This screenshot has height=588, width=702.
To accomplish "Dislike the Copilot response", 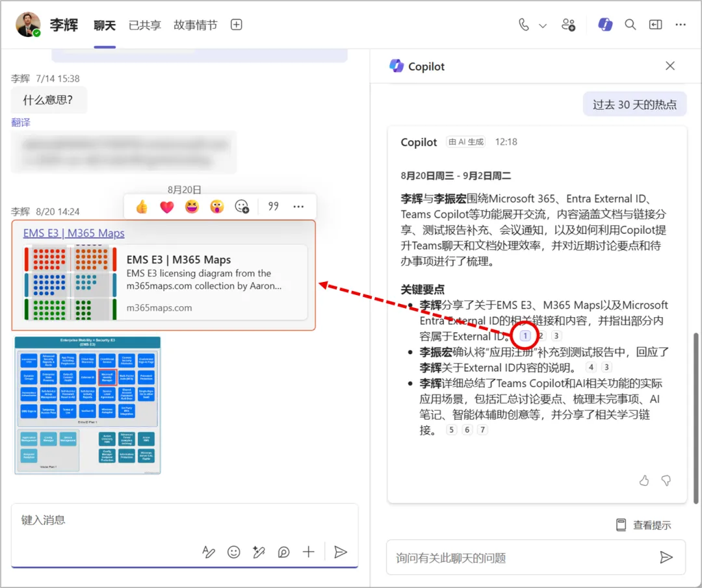I will coord(666,481).
